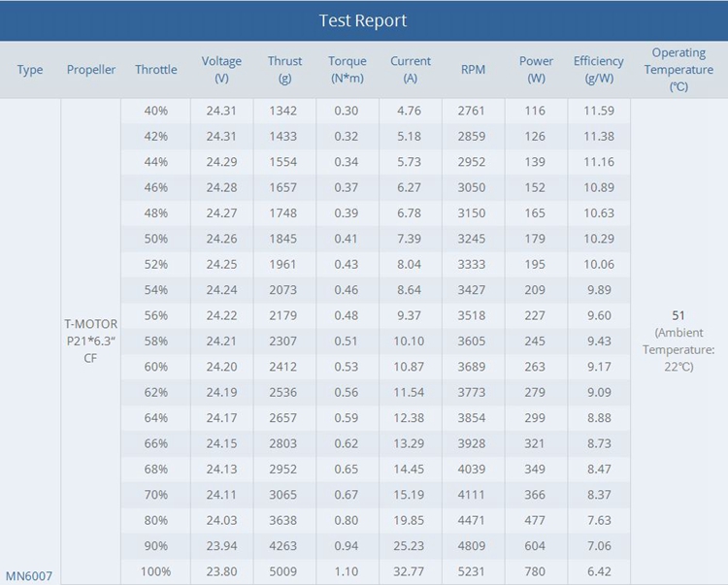Click the 5009 thrust value

[284, 571]
